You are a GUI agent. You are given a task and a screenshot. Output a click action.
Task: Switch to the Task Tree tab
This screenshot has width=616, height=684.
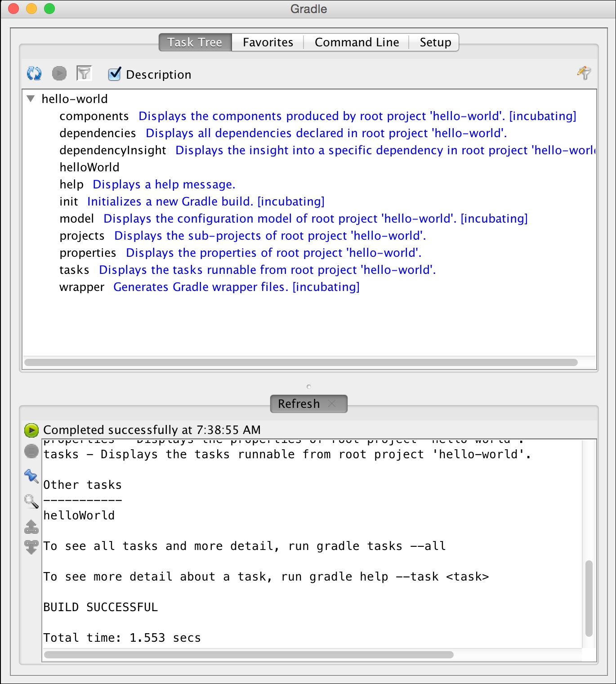click(x=195, y=42)
